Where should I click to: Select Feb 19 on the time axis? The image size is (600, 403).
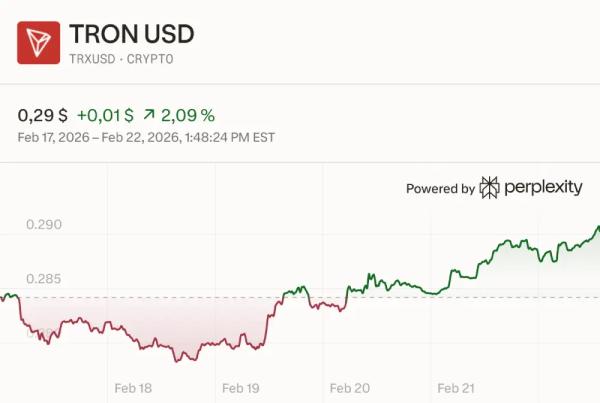241,388
